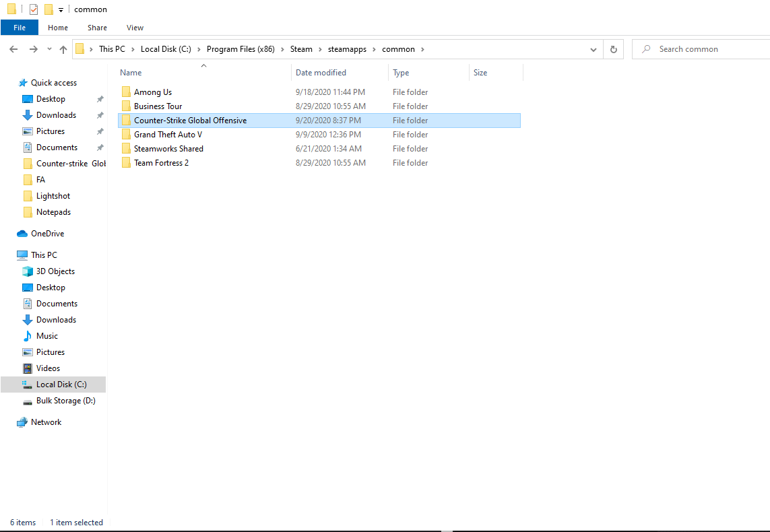Viewport: 770px width, 532px height.
Task: Click the Back navigation arrow
Action: [x=13, y=49]
